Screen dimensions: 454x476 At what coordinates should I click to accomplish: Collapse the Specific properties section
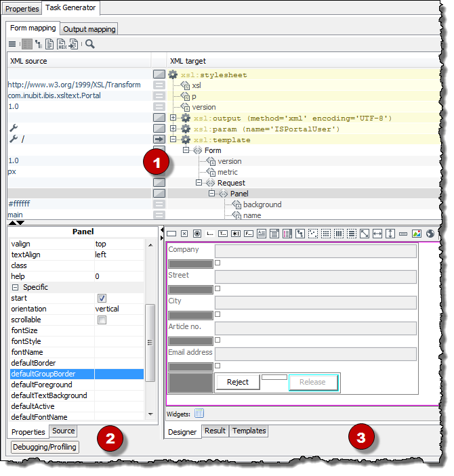[x=15, y=287]
